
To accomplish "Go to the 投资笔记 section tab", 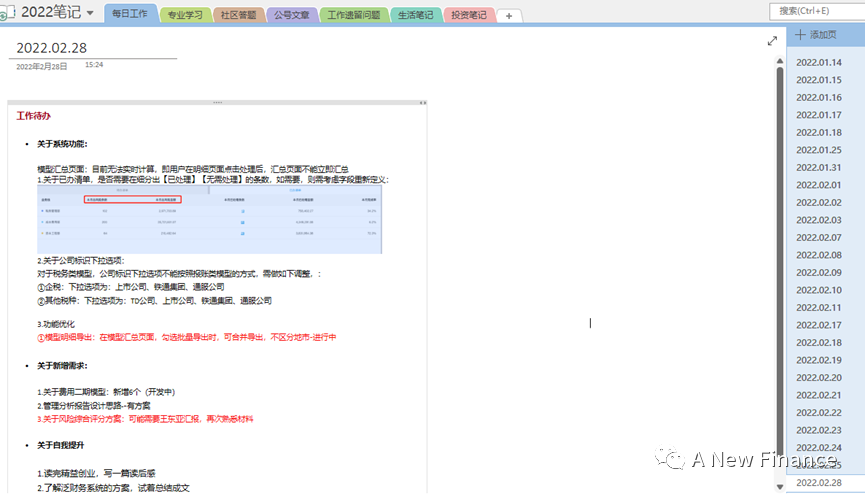I will [469, 15].
